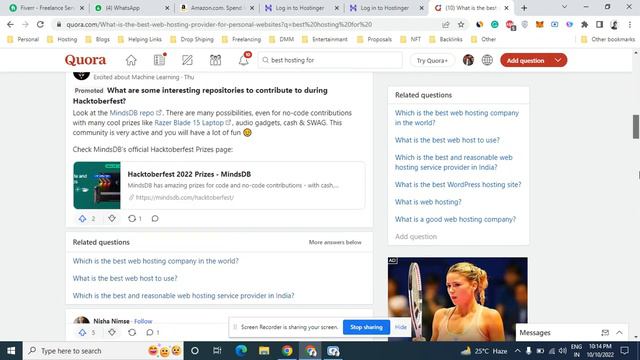Image resolution: width=640 pixels, height=360 pixels.
Task: Open Hosting bookmarks folder
Action: click(62, 40)
